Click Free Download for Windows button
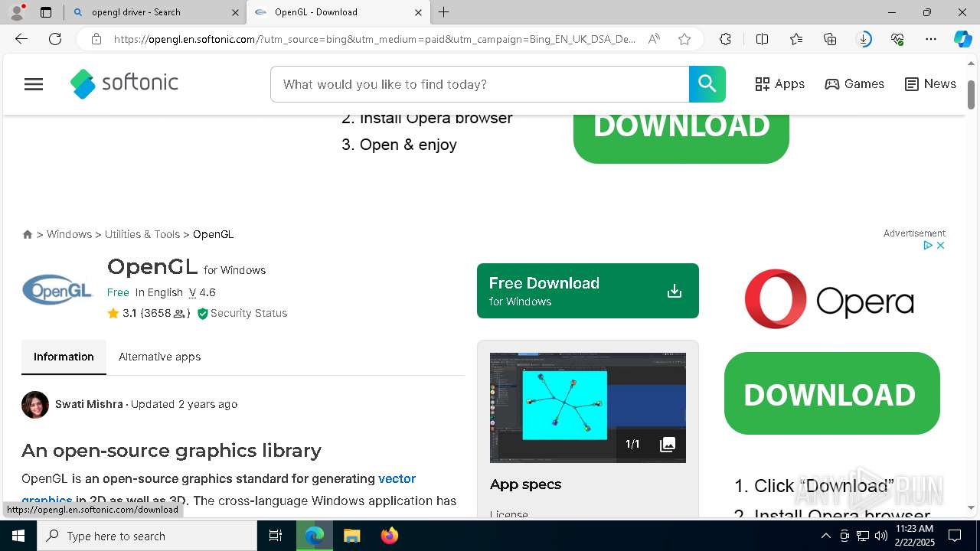 588,291
